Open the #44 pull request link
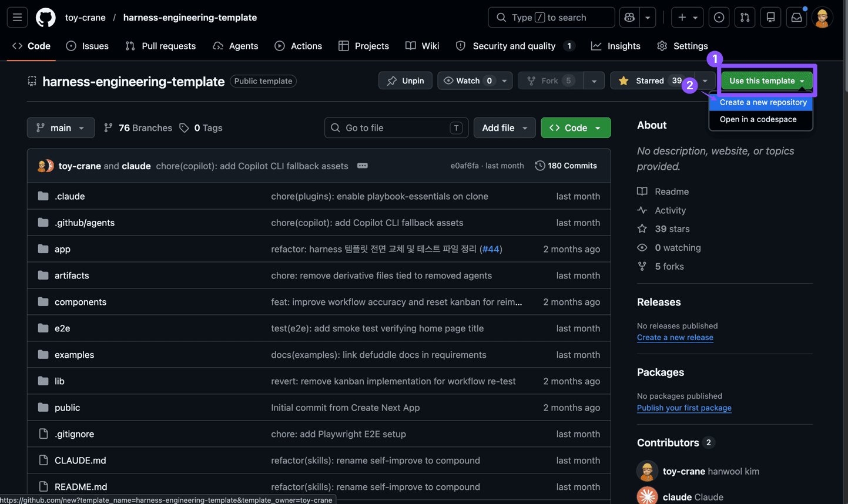 tap(491, 249)
